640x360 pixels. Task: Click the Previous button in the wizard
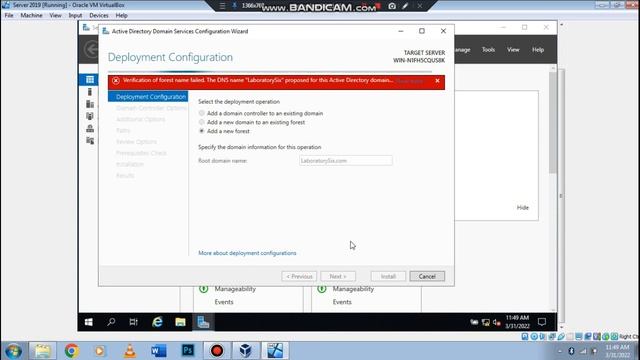[x=299, y=276]
